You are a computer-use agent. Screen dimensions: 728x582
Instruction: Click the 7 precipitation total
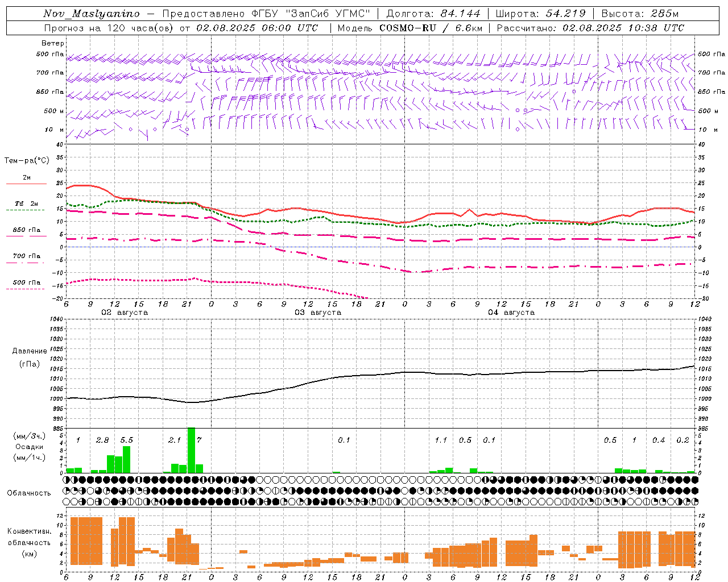coord(199,440)
